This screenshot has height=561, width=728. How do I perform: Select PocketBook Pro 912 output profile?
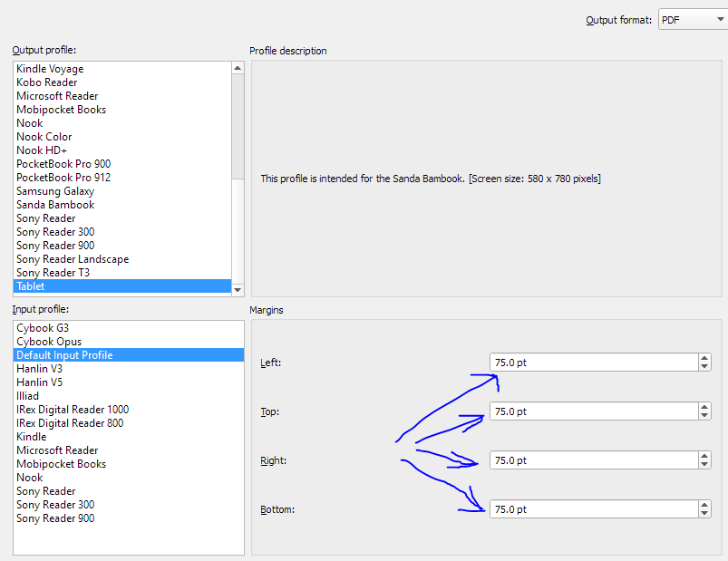point(122,178)
